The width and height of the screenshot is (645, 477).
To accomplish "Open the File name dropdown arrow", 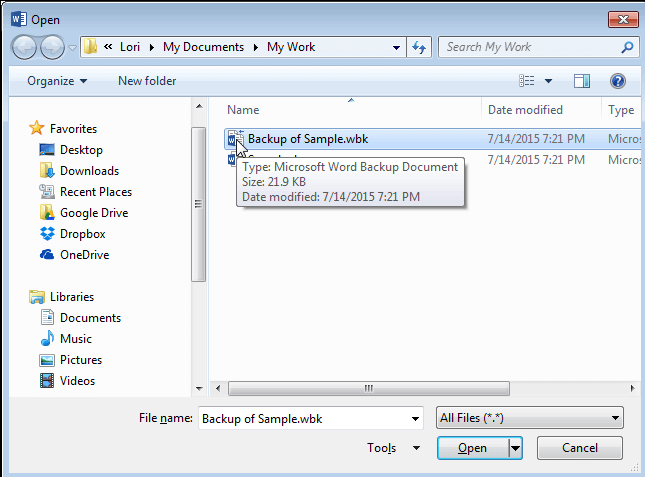I will [415, 418].
